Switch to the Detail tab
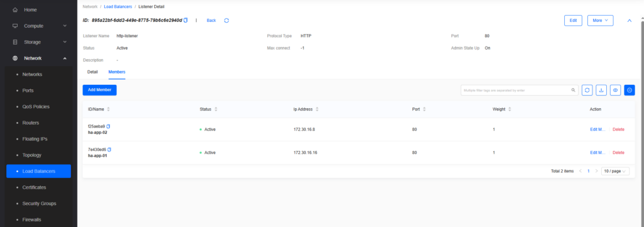The width and height of the screenshot is (644, 227). coord(92,72)
